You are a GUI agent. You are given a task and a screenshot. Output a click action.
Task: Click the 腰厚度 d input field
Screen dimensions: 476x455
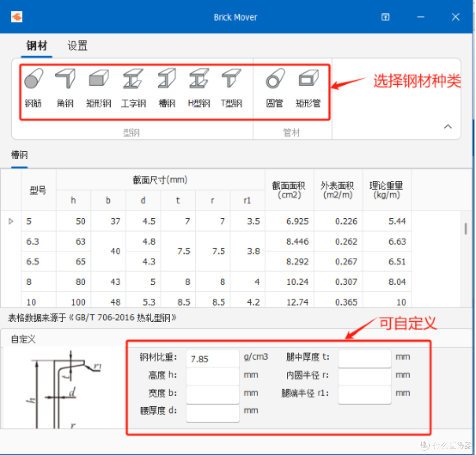[x=212, y=413]
